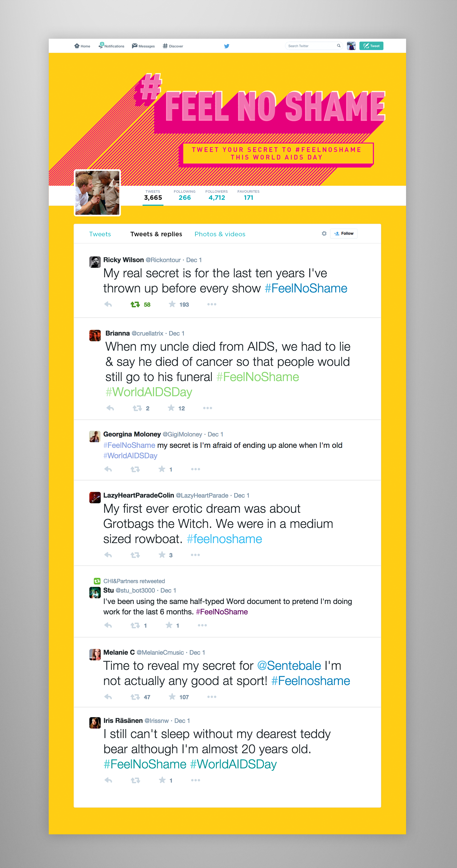Retweet Melanie C's tweet
Screen dimensions: 457x868
135,697
